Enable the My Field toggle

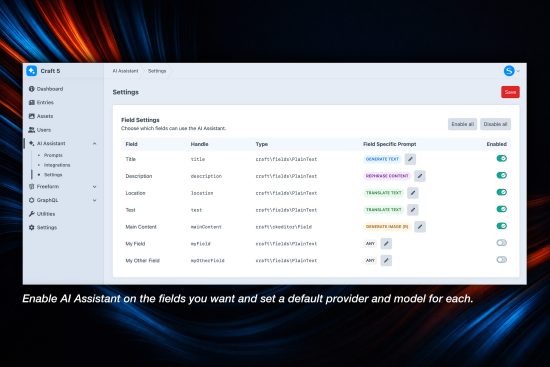pos(502,242)
